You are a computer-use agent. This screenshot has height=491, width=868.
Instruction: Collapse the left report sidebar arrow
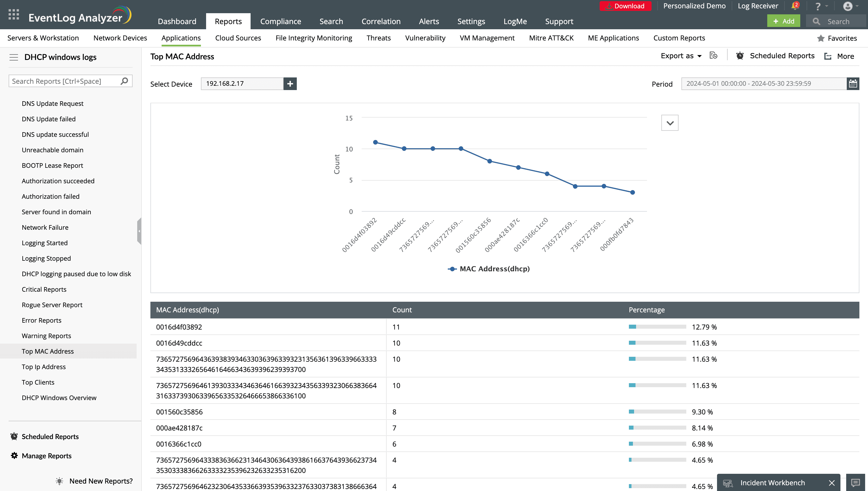tap(140, 230)
